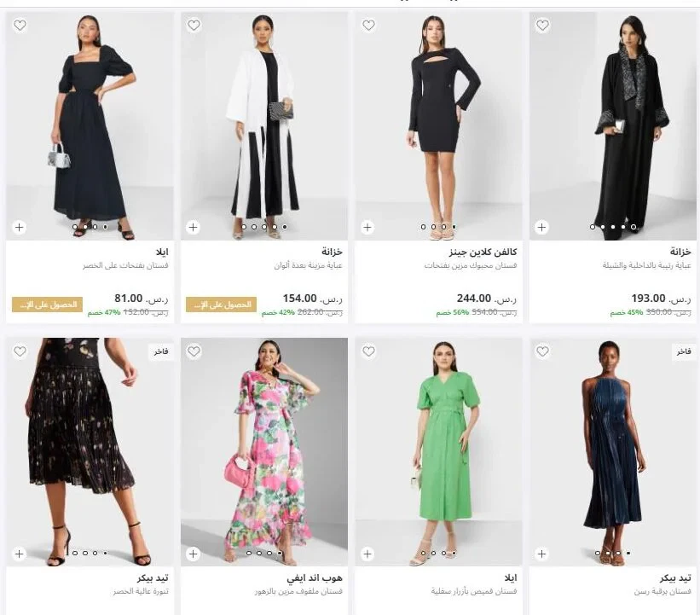Click the plus icon on the Calvin Klein dress

tap(367, 227)
